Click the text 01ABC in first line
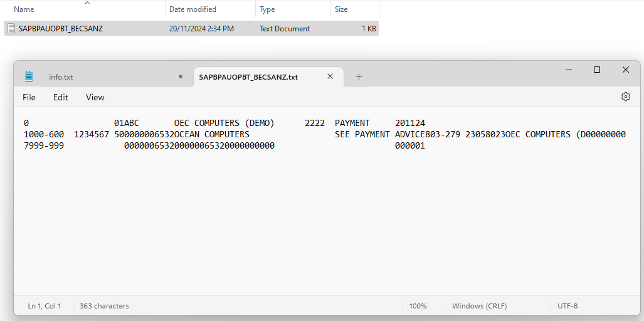Viewport: 644px width, 321px height. [x=127, y=123]
